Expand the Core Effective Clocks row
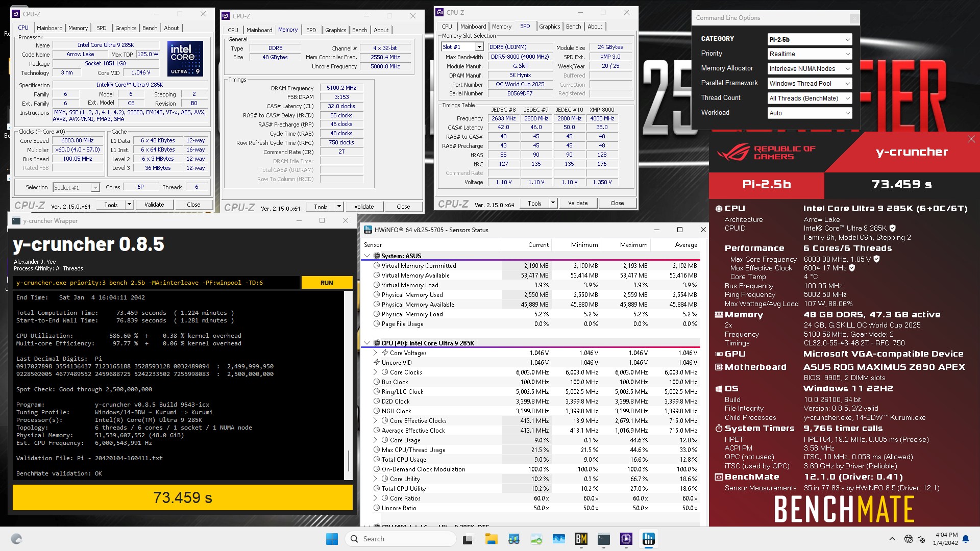 point(375,420)
